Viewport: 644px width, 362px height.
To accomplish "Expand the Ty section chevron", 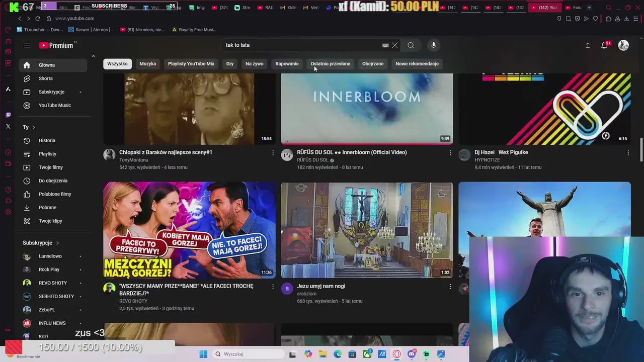I will click(34, 127).
